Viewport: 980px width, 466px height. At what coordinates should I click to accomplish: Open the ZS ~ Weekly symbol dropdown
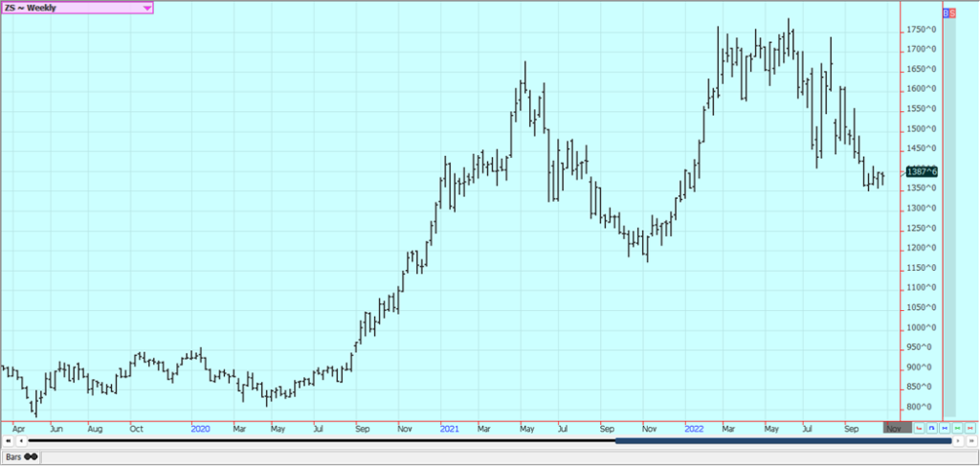(x=78, y=8)
